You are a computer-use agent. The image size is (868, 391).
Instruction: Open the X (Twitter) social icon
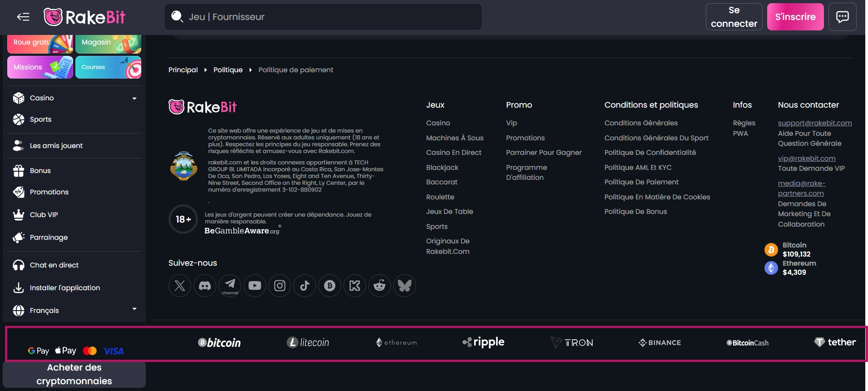point(180,286)
